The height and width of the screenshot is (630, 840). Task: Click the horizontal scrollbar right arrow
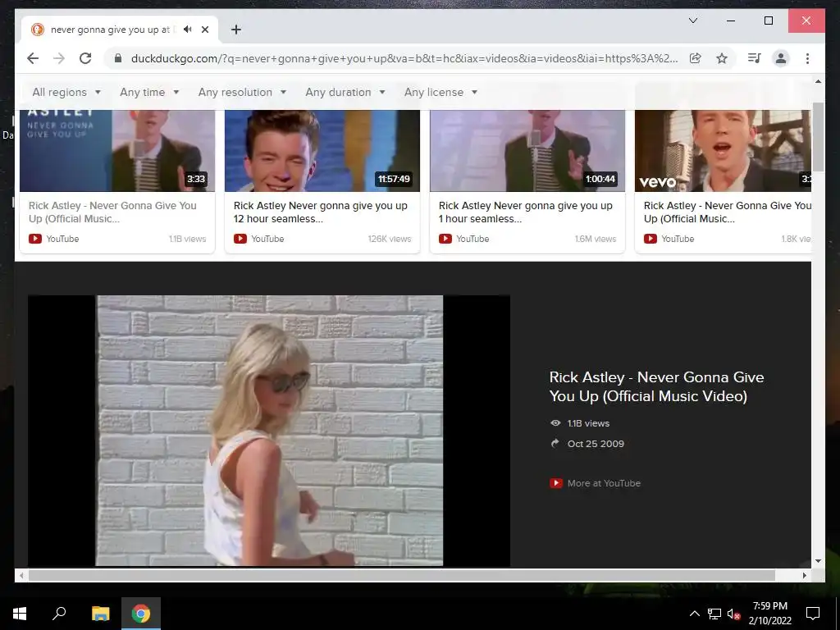pyautogui.click(x=805, y=575)
